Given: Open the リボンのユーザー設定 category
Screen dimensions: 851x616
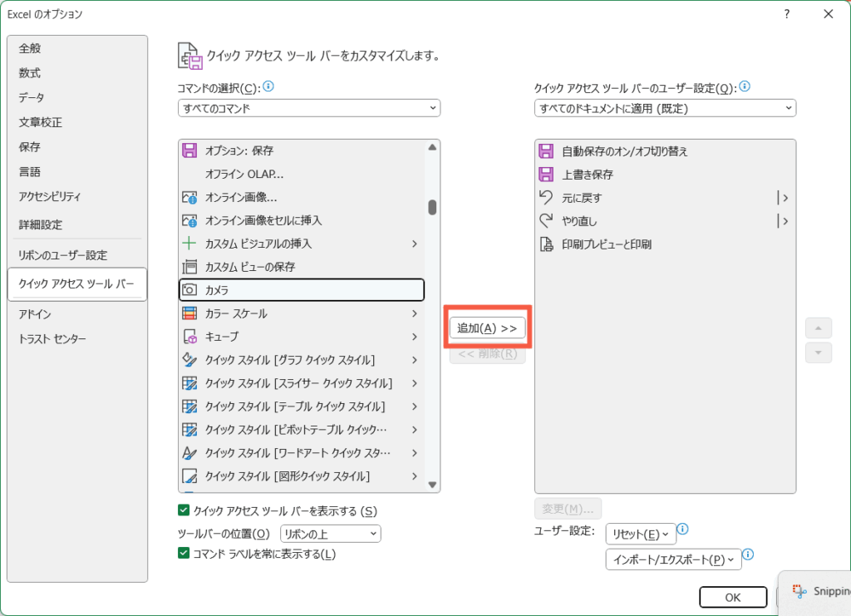Looking at the screenshot, I should click(63, 255).
